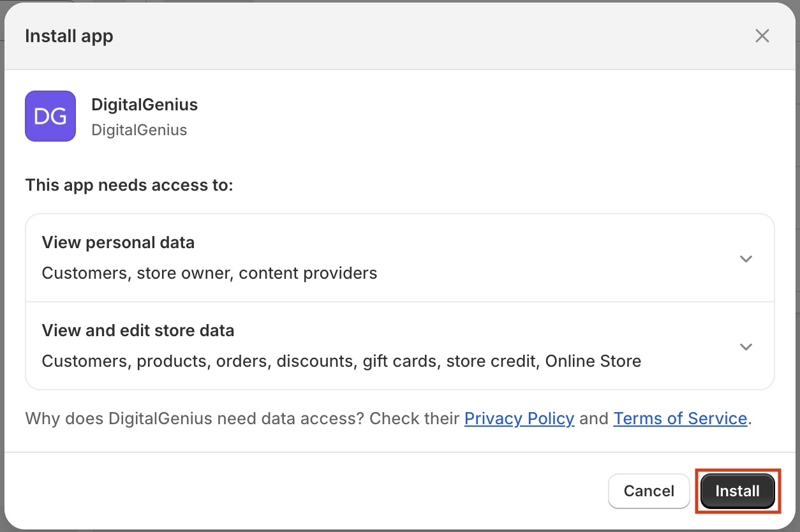Viewport: 800px width, 532px height.
Task: Click the 'Customers, products, orders, discounts' description
Action: click(x=341, y=361)
